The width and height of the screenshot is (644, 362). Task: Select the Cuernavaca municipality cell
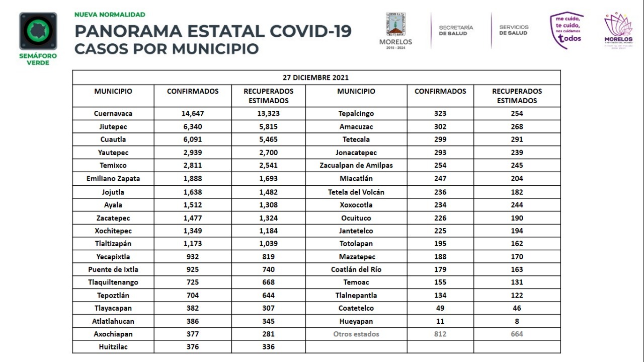click(x=113, y=114)
